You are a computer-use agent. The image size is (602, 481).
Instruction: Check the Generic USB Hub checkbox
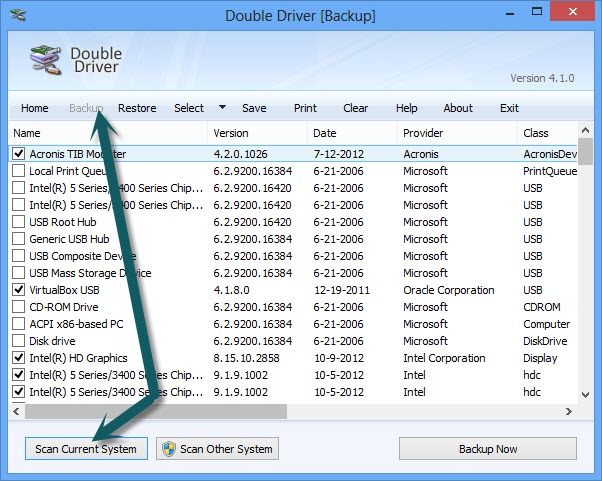click(18, 238)
